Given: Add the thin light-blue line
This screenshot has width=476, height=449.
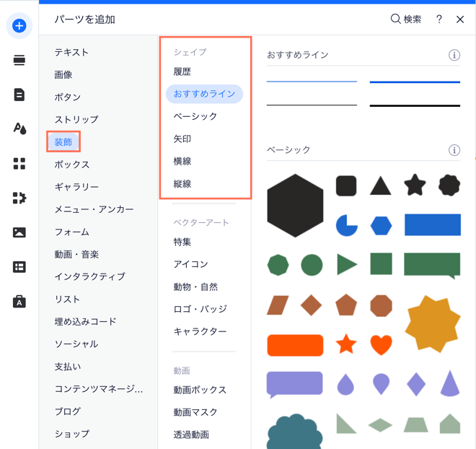Looking at the screenshot, I should click(312, 82).
